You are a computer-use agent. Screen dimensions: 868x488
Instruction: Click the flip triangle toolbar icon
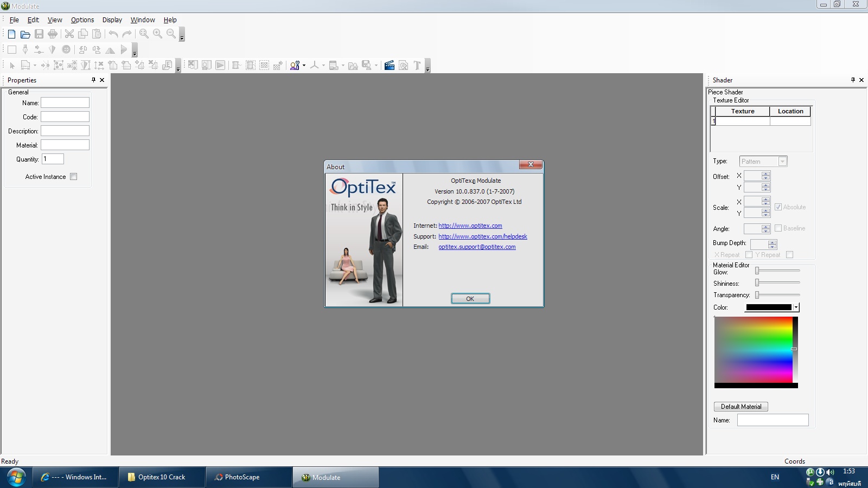[110, 49]
